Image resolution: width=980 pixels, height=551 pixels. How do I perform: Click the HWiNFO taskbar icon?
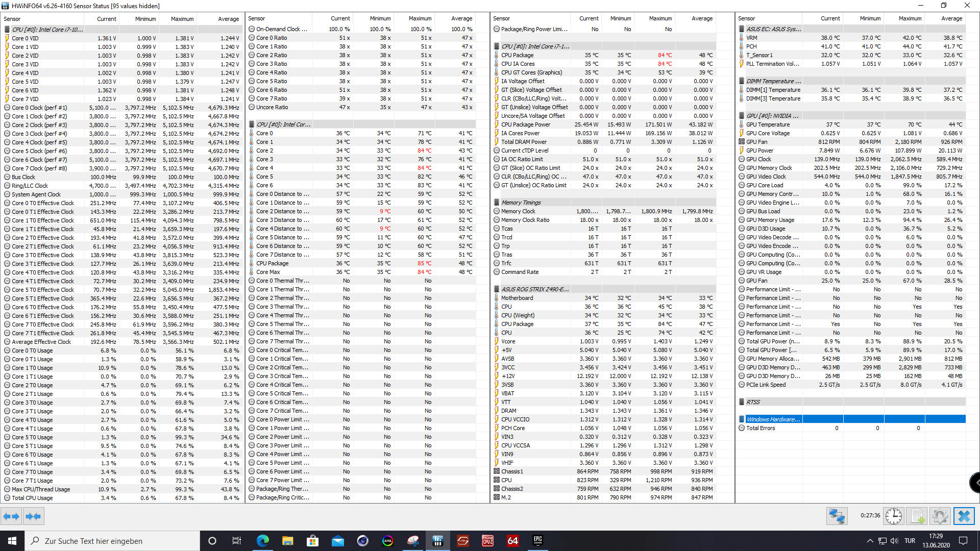tap(438, 541)
